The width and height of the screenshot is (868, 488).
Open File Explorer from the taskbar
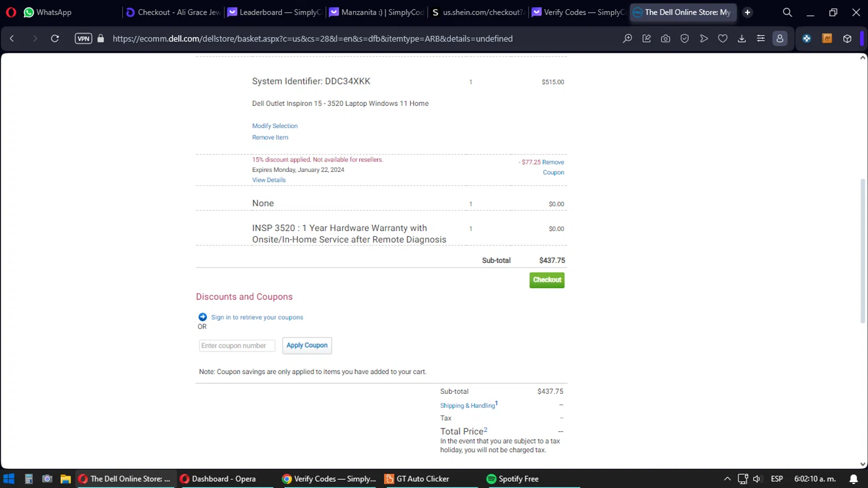65,479
